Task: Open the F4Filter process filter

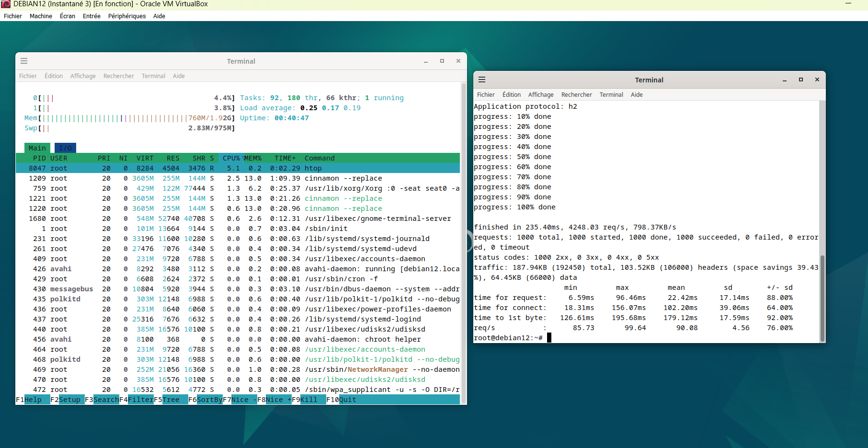Action: (137, 399)
